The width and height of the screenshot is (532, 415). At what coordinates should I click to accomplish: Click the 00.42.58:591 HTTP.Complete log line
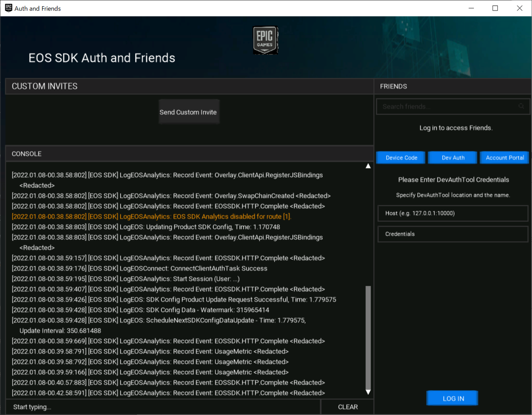(168, 393)
